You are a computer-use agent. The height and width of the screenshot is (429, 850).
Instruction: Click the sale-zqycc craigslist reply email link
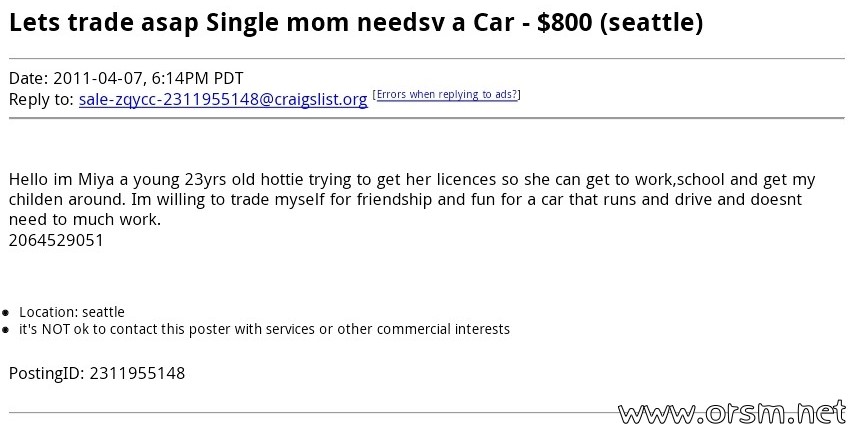coord(223,100)
